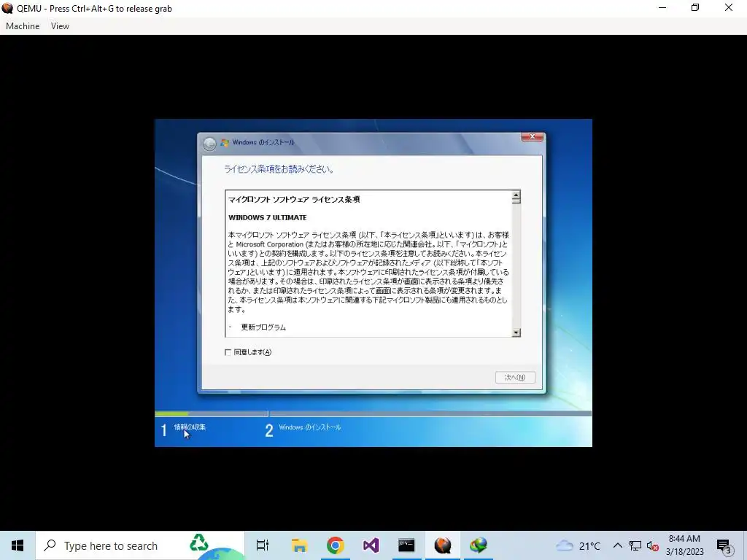Click the 次へ(N) next button

tap(515, 377)
